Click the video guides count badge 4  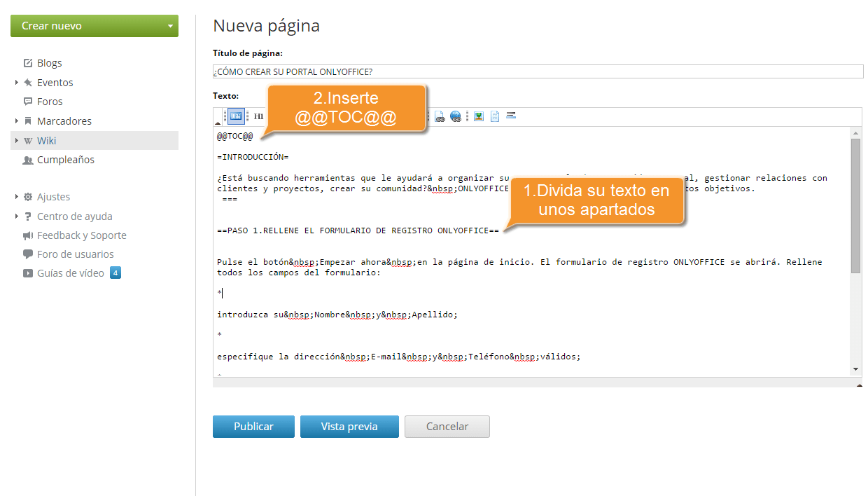[x=115, y=273]
